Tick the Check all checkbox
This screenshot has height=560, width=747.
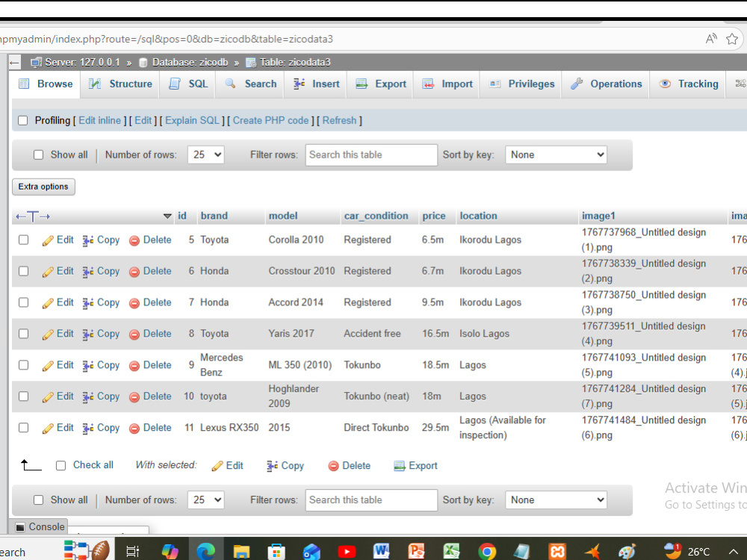click(61, 465)
